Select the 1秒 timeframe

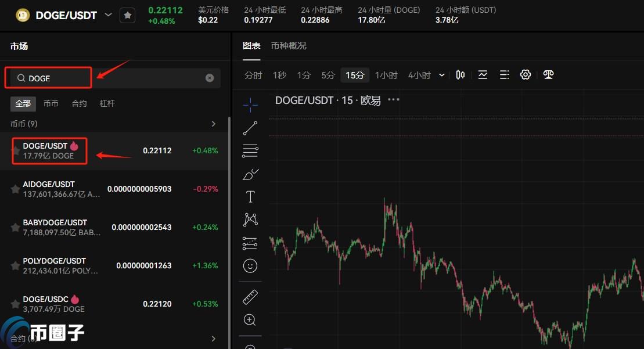[279, 75]
